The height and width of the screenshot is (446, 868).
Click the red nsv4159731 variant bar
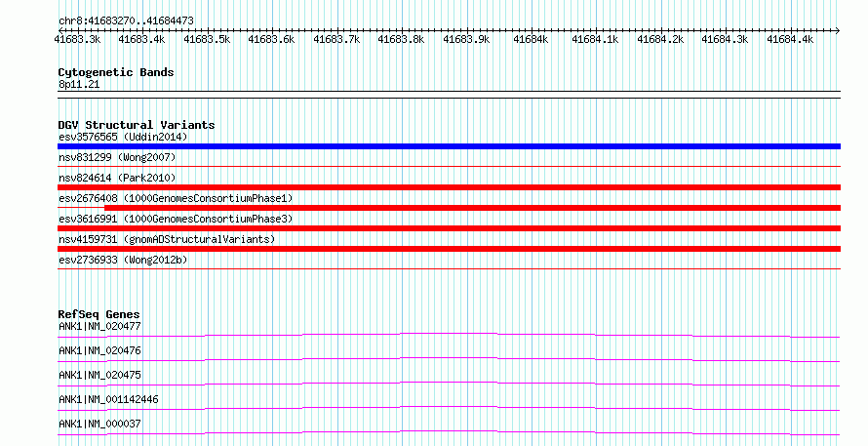click(449, 249)
